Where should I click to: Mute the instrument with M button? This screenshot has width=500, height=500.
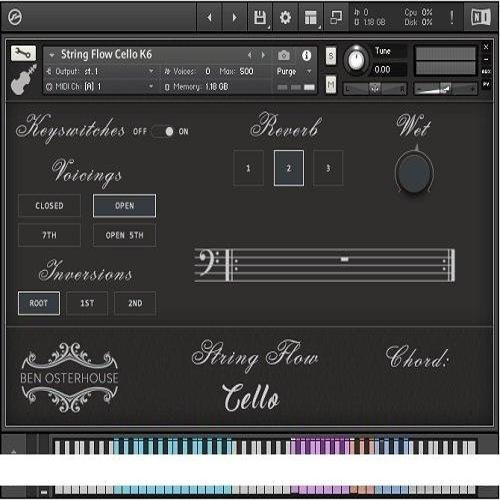click(331, 85)
